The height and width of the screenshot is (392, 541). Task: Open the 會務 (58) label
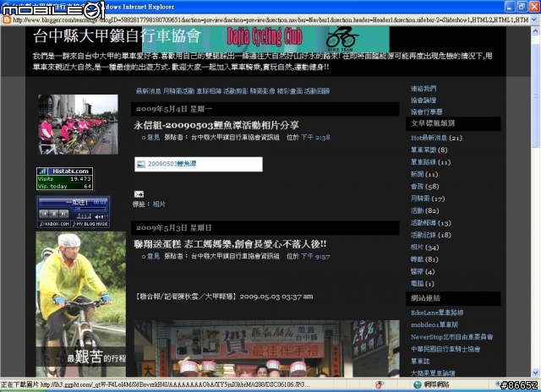tap(424, 186)
